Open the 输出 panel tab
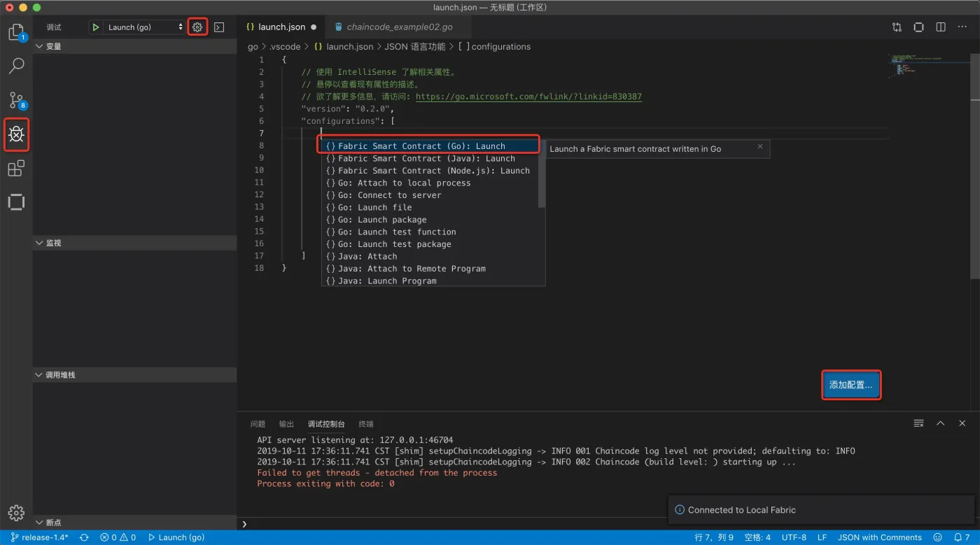Image resolution: width=980 pixels, height=545 pixels. click(x=286, y=424)
